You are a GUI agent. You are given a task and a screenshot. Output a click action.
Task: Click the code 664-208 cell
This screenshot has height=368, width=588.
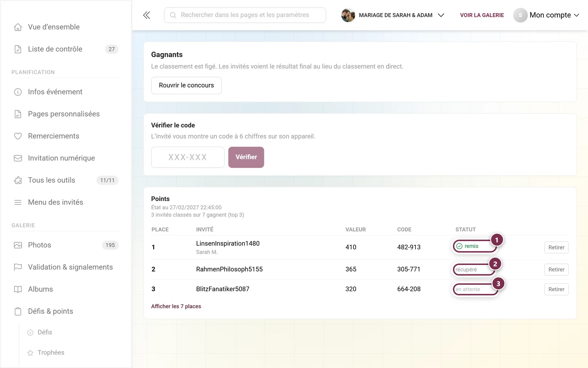pos(409,289)
